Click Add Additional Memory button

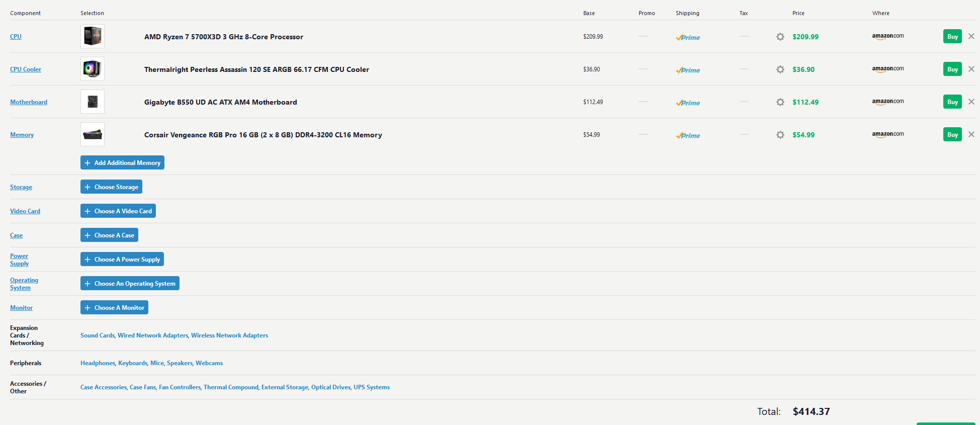[x=122, y=162]
